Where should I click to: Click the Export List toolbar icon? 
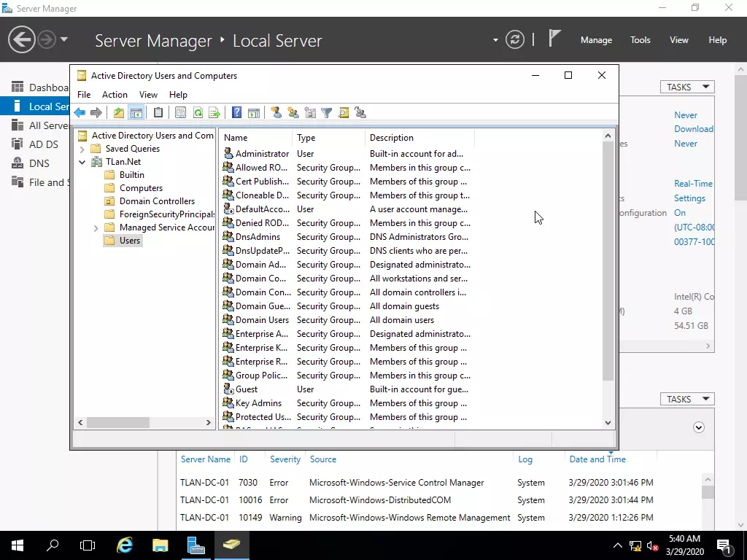coord(214,113)
